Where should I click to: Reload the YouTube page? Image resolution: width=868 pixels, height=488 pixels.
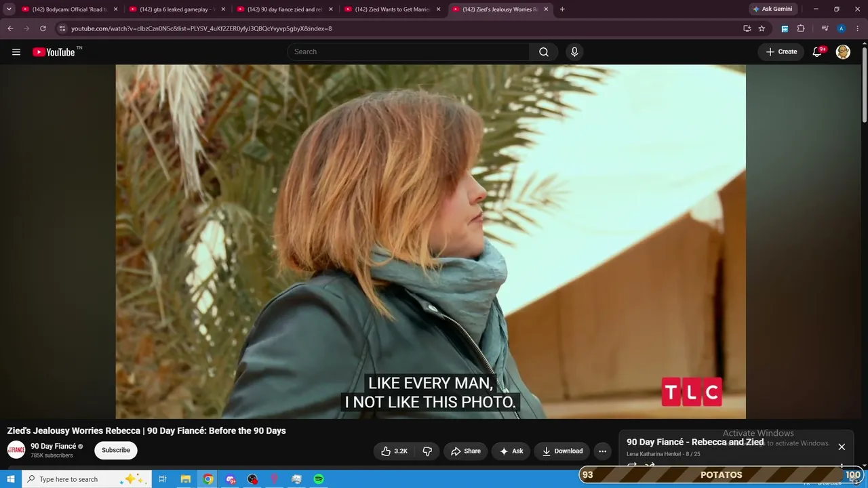click(43, 28)
